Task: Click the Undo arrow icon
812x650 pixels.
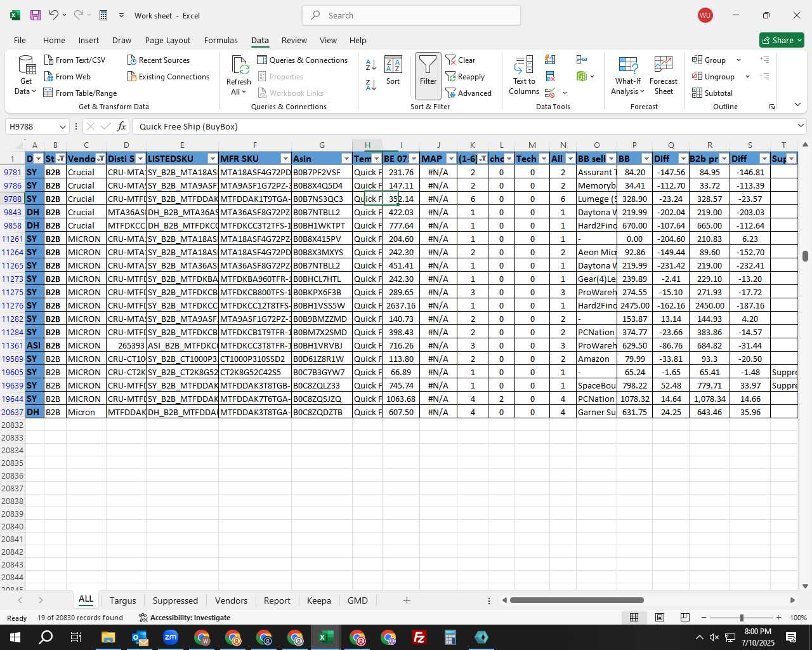Action: click(53, 15)
